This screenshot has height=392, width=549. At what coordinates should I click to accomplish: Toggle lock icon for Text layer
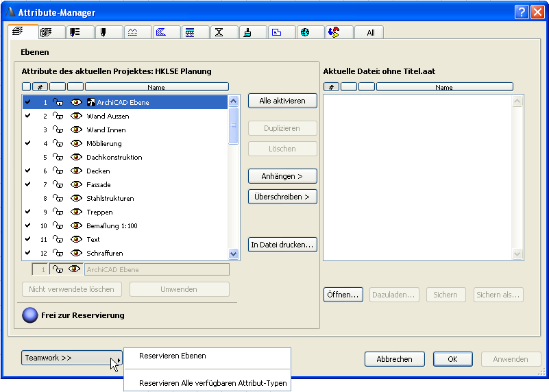pos(58,239)
